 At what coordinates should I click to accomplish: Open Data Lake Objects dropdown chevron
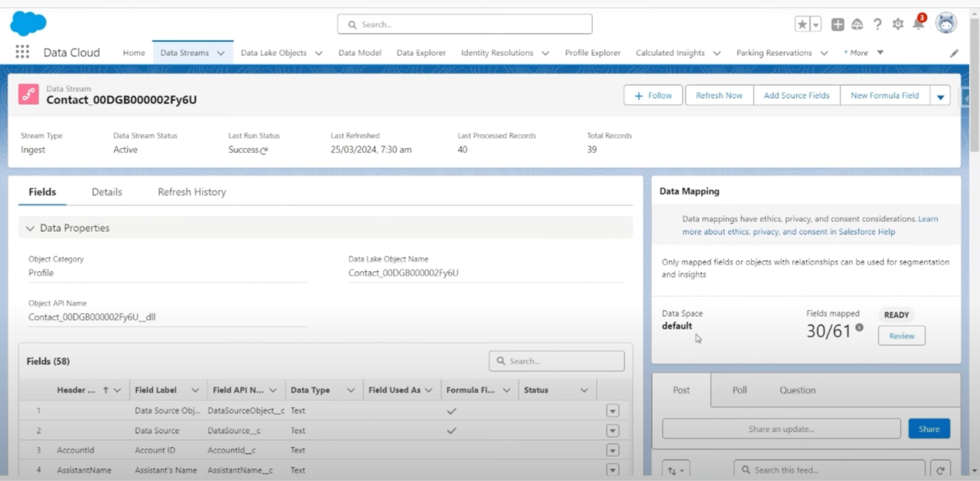pyautogui.click(x=318, y=53)
